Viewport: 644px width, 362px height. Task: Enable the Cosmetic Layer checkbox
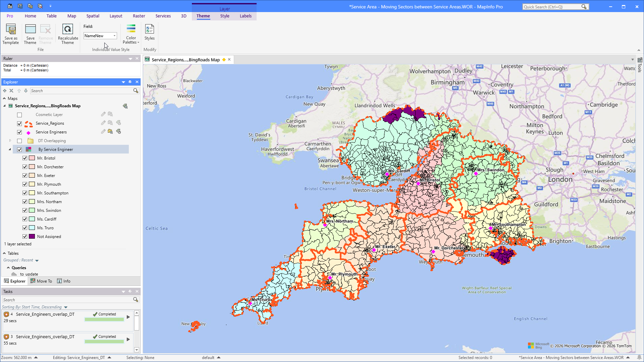[x=19, y=115]
